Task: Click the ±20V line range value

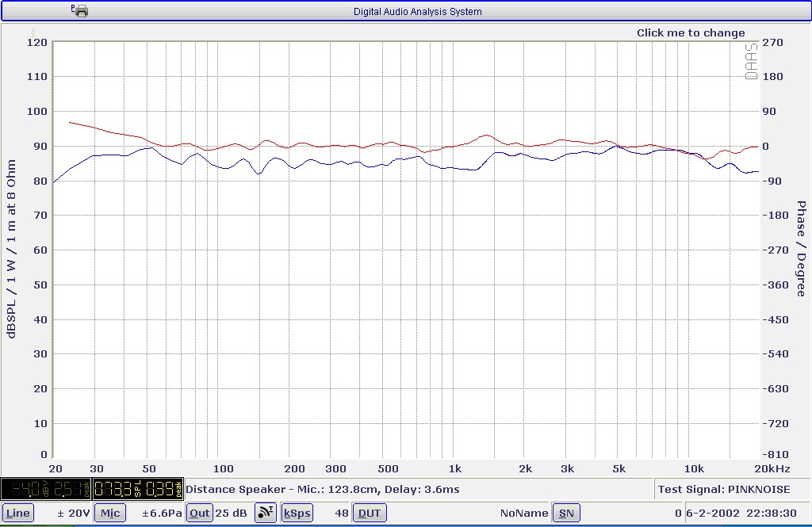Action: (73, 513)
